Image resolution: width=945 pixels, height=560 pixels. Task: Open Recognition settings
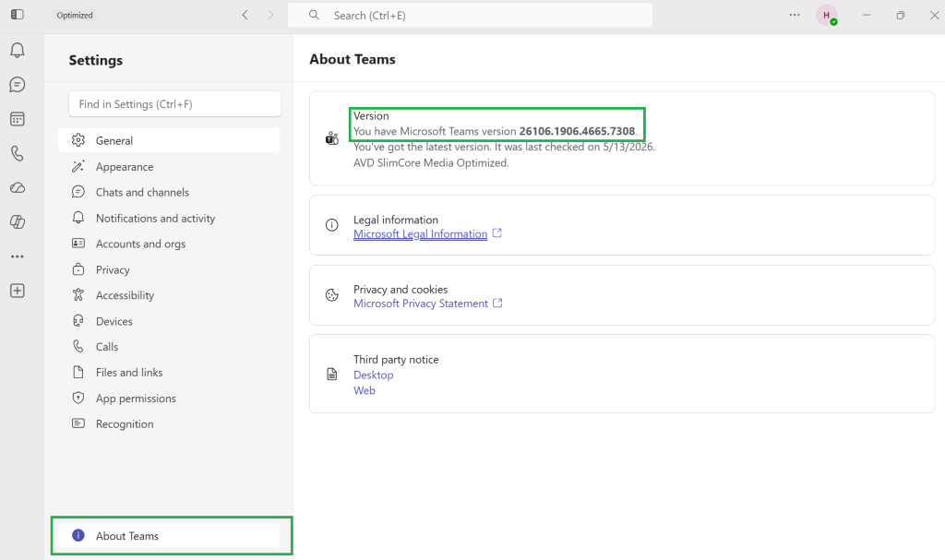(x=169, y=423)
